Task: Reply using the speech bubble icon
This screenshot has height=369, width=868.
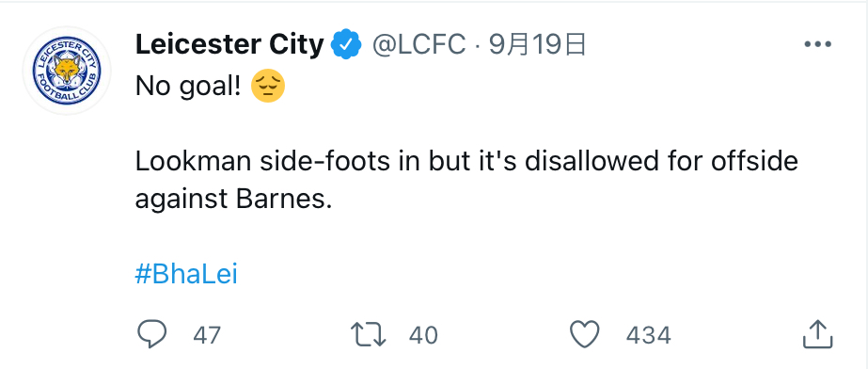Action: coord(151,334)
